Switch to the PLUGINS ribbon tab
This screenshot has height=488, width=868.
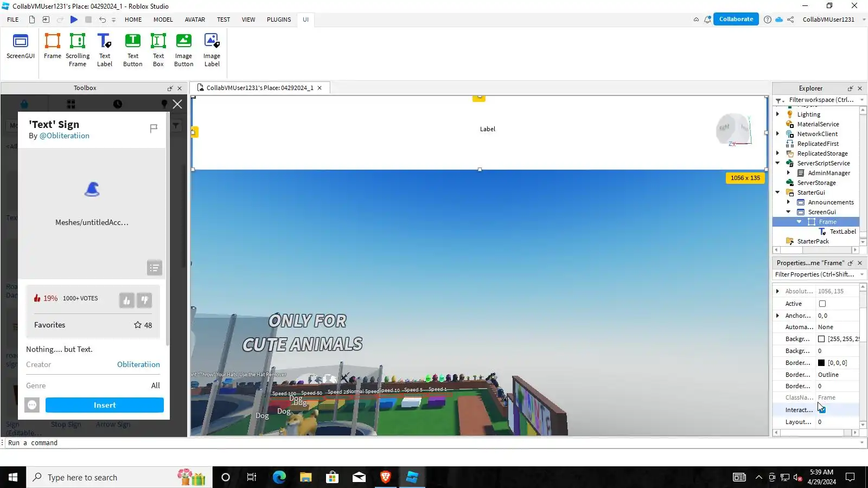click(279, 20)
